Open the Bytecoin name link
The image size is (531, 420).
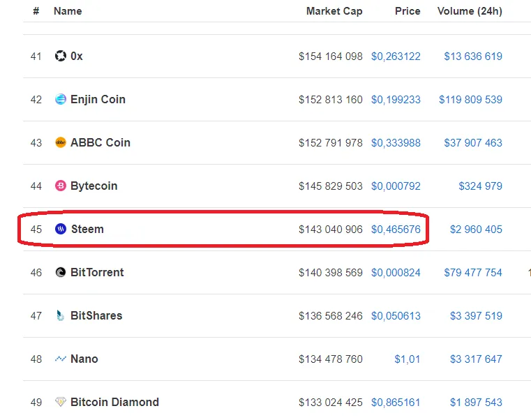[94, 186]
